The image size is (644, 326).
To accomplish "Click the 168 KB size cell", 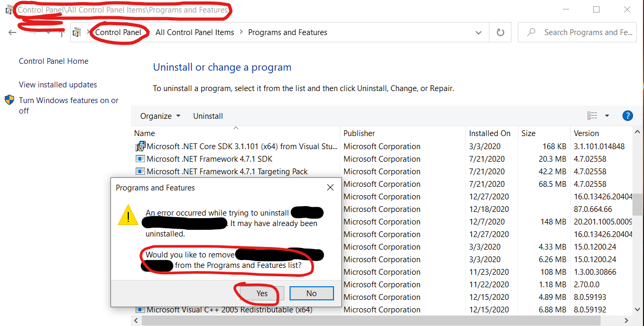I will click(554, 147).
